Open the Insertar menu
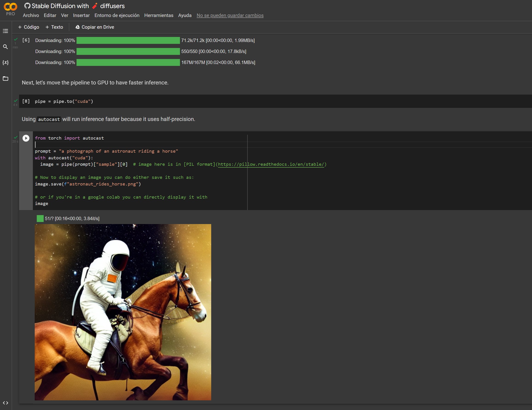This screenshot has height=410, width=532. point(81,15)
